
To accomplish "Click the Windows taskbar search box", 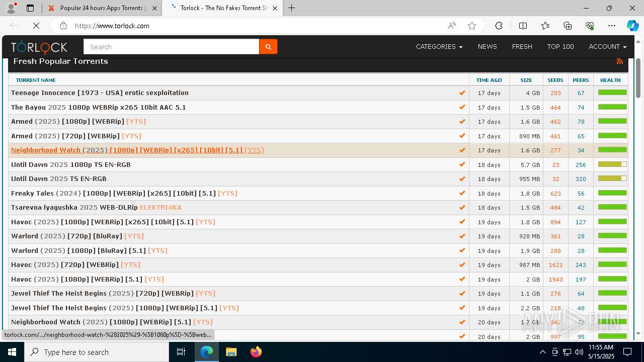I will click(x=97, y=352).
